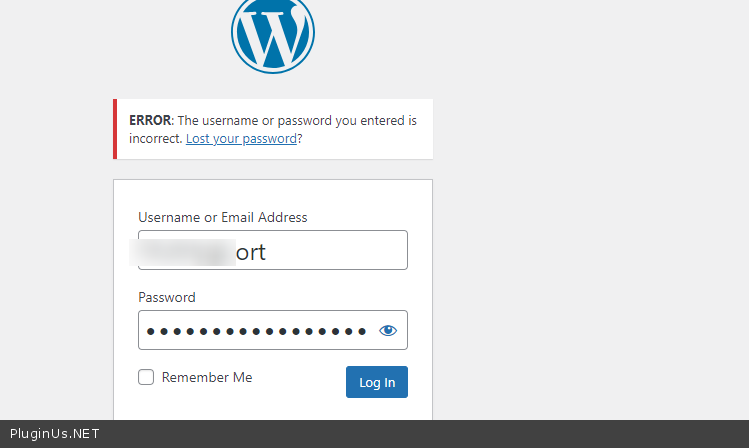Click the blurred part of the username
Screen dimensions: 749x448
(184, 250)
